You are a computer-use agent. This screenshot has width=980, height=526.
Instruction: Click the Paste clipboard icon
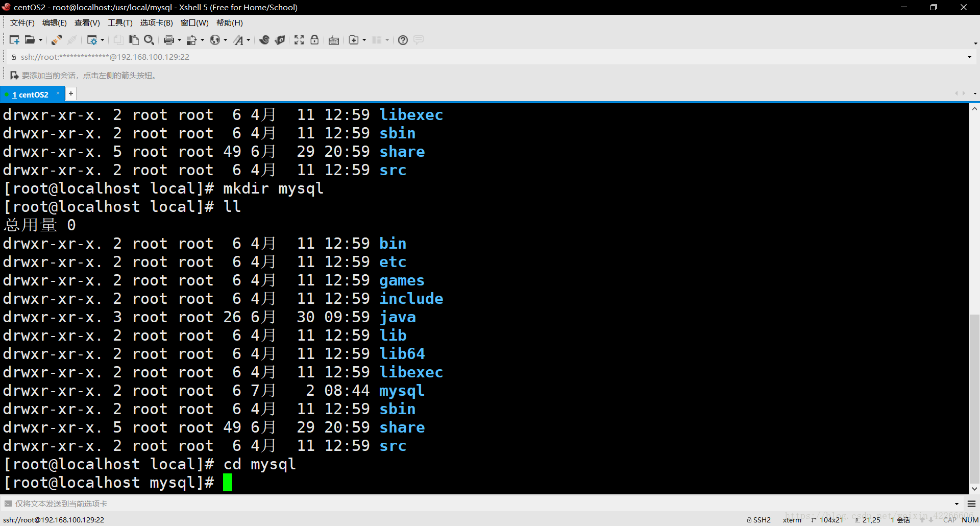tap(134, 40)
